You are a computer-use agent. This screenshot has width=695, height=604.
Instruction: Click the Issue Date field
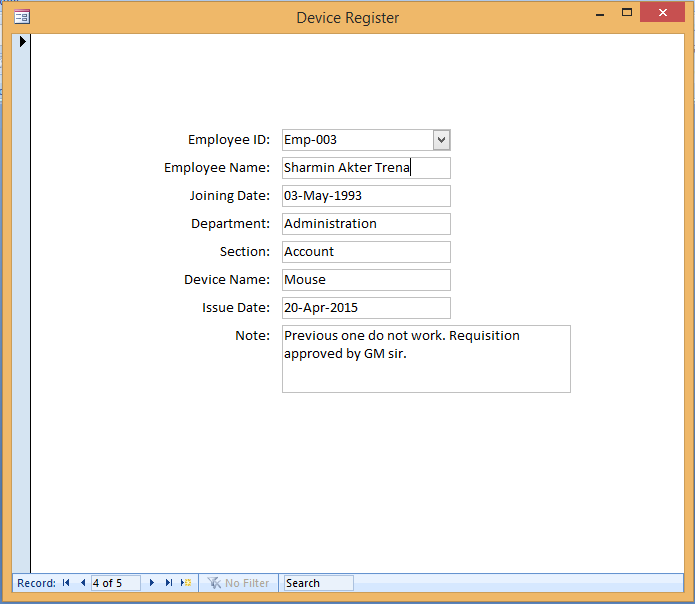tap(366, 308)
